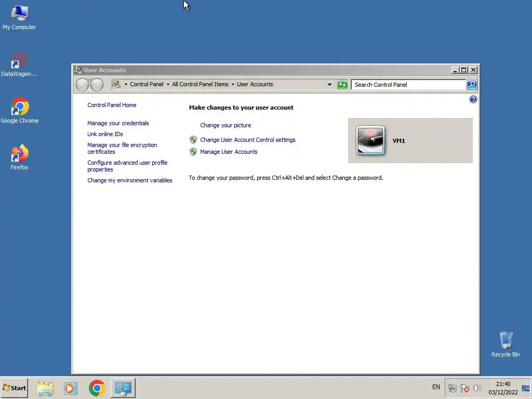Go to Control Panel breadcrumb
Screen dimensions: 532x399
[x=147, y=84]
